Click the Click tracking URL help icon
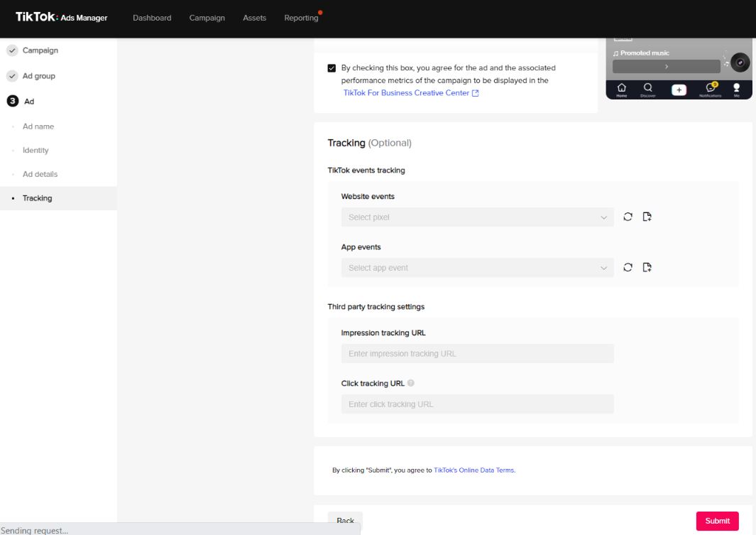756x535 pixels. [411, 383]
